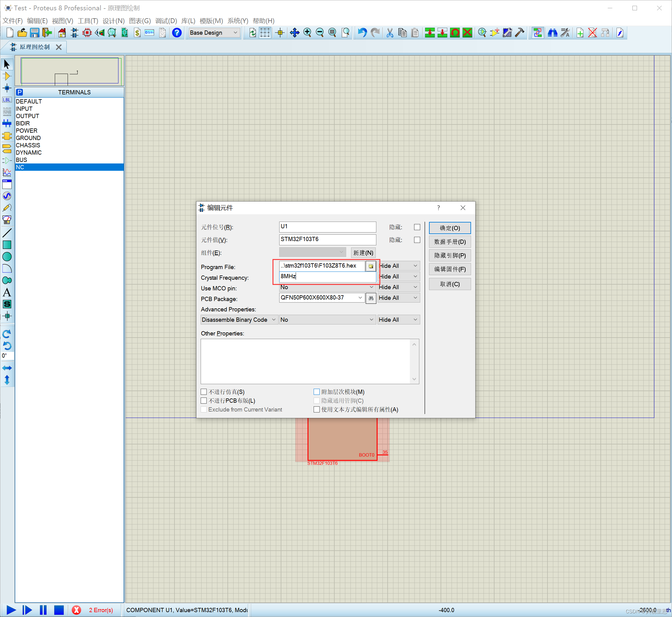Click the Save project toolbar icon

coord(35,33)
